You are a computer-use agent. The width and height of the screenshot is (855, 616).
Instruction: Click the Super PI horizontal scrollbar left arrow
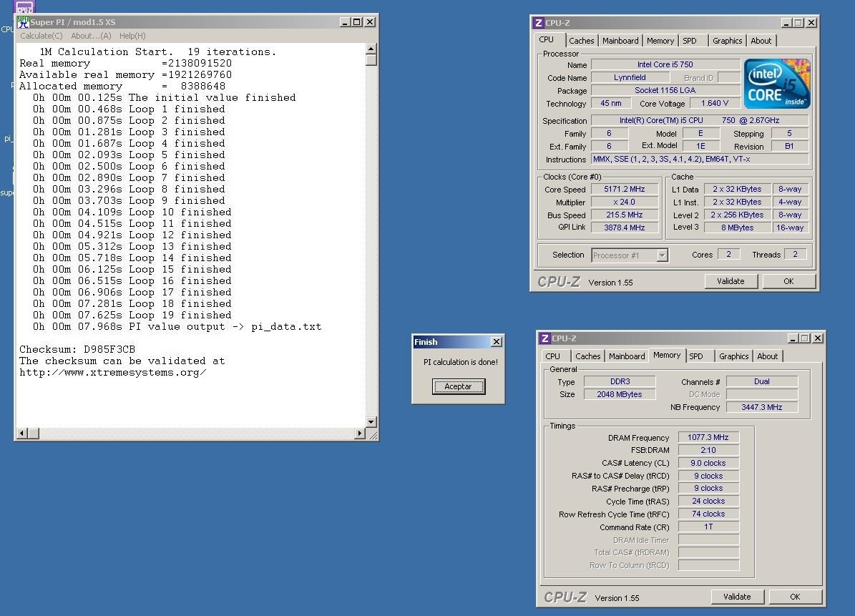22,434
